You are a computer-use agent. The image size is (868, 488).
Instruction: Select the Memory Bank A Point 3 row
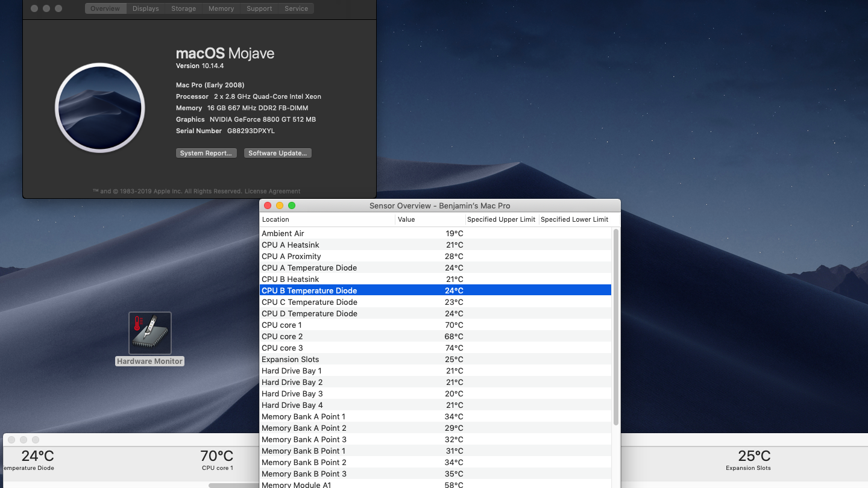[435, 439]
